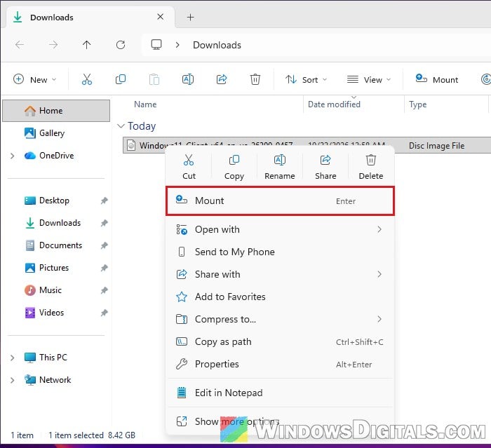
Task: Select the Downloads tab
Action: point(90,18)
